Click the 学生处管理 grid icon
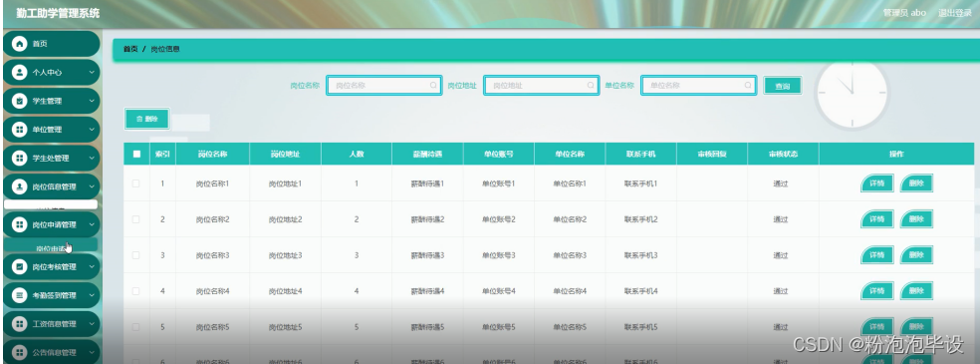The width and height of the screenshot is (980, 364). click(20, 159)
